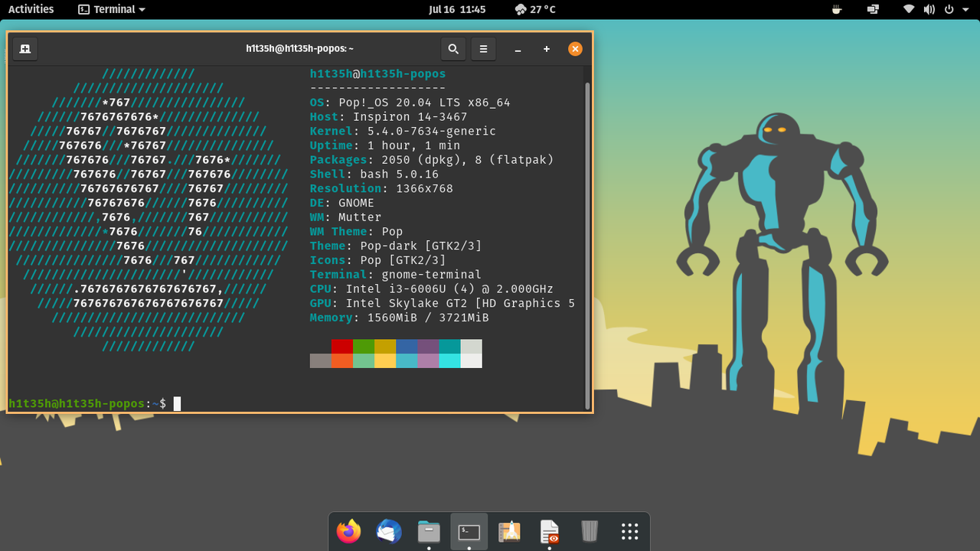Click the neofetch header h1t35h@h1t35h-popos

click(377, 74)
